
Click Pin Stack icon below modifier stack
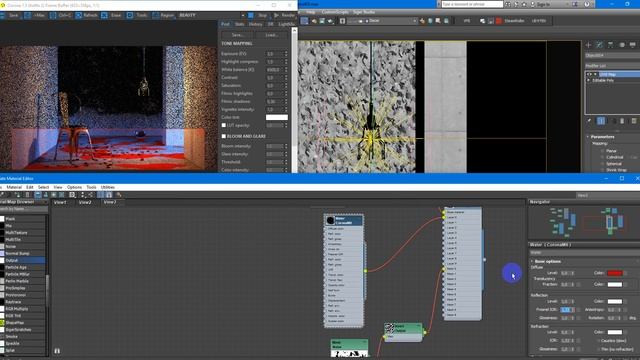coord(589,121)
